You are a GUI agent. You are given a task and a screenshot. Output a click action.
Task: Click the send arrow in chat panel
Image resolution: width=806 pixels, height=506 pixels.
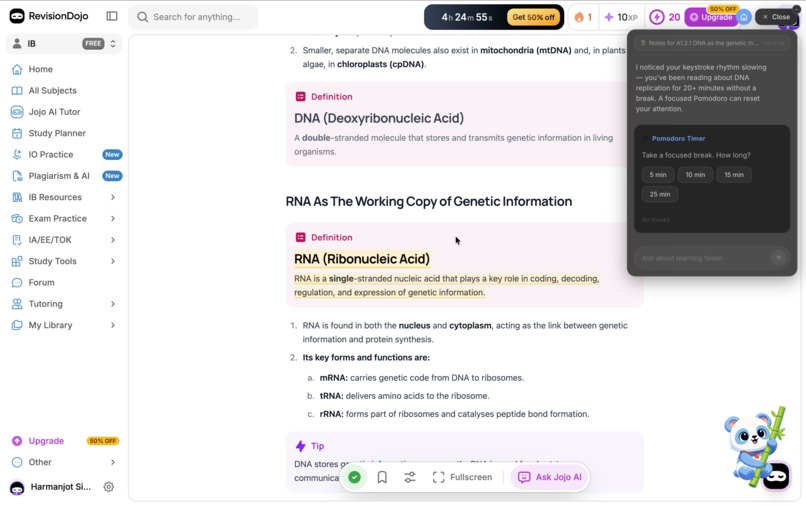[x=779, y=258]
